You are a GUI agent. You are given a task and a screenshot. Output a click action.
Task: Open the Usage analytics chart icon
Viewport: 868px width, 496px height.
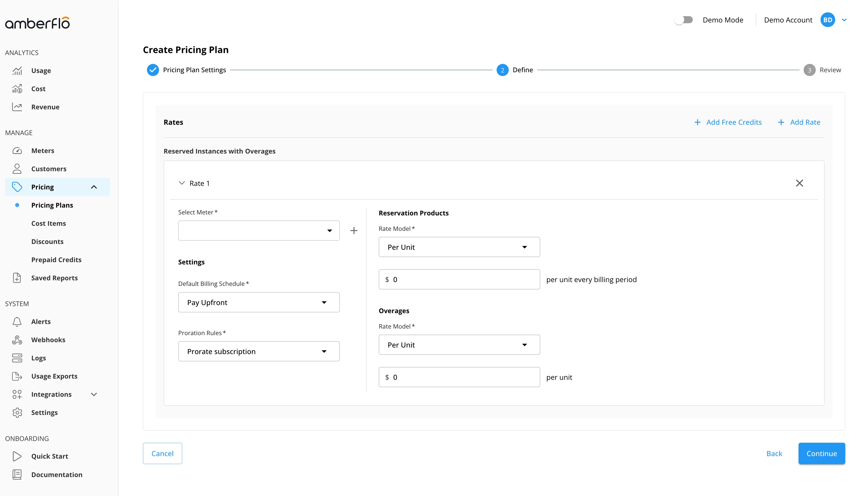click(x=17, y=70)
